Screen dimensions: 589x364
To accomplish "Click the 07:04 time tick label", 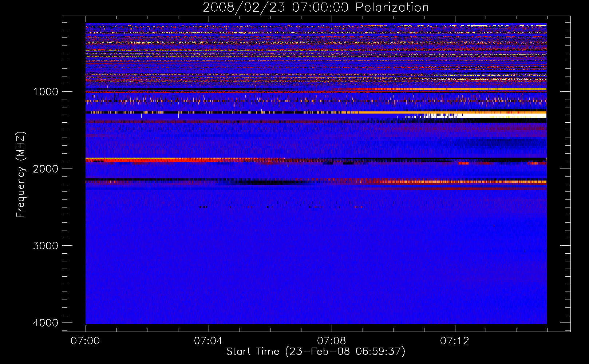I will (208, 341).
